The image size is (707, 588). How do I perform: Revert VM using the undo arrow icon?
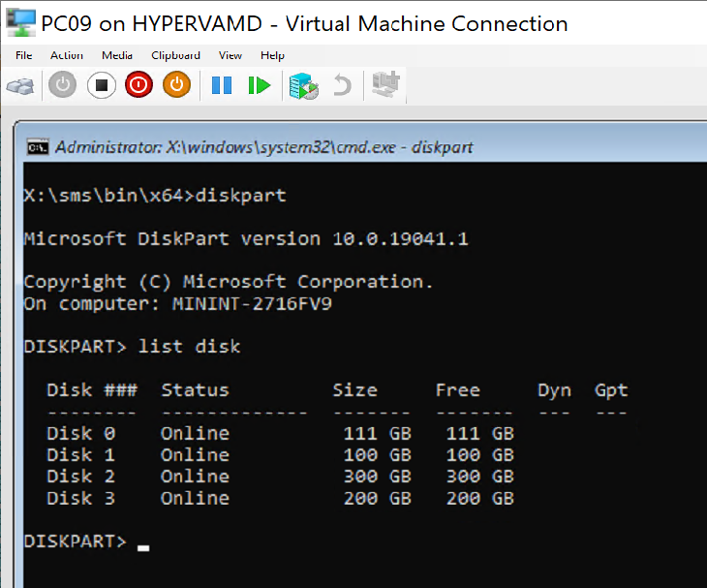342,85
